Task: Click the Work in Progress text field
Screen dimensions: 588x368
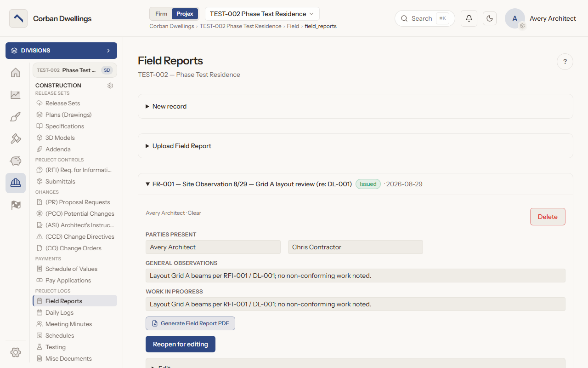Action: point(356,304)
